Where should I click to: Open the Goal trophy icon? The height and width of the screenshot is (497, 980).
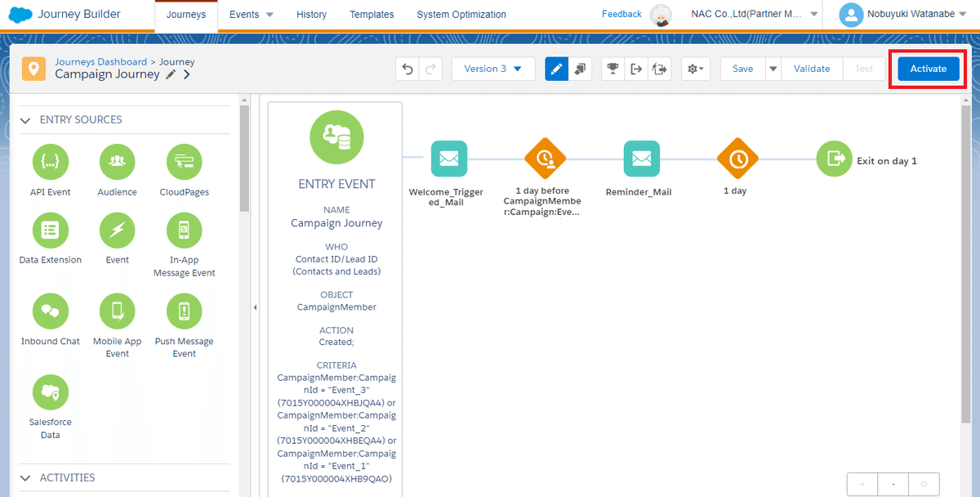(613, 69)
